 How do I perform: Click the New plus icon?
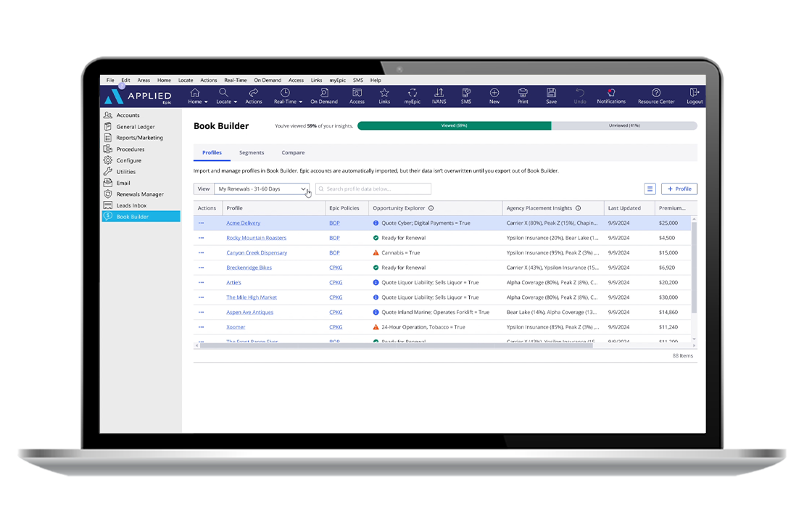(x=494, y=93)
